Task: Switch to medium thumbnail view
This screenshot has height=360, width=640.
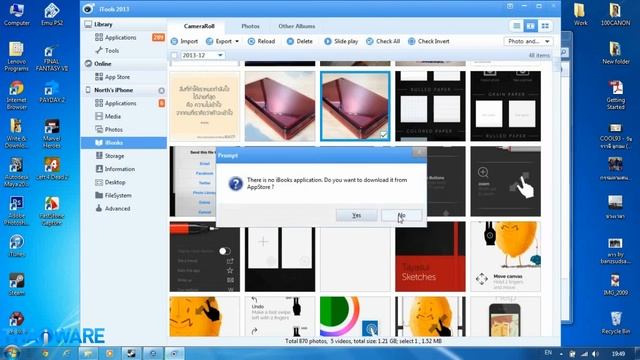Action: point(531,26)
